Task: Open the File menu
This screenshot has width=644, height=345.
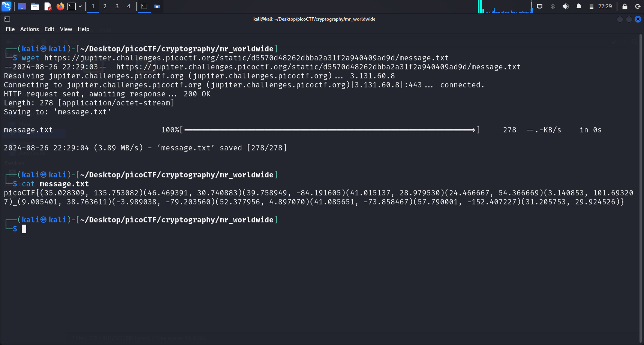Action: tap(10, 29)
